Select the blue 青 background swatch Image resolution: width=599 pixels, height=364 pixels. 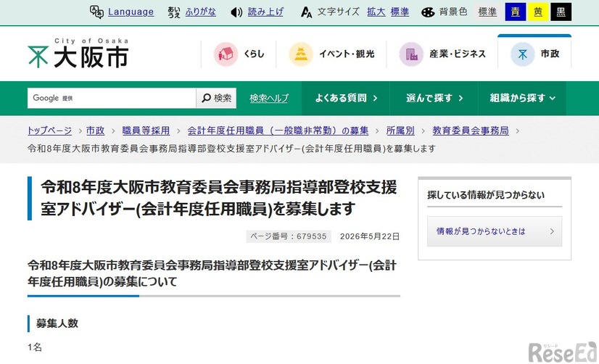(x=516, y=12)
